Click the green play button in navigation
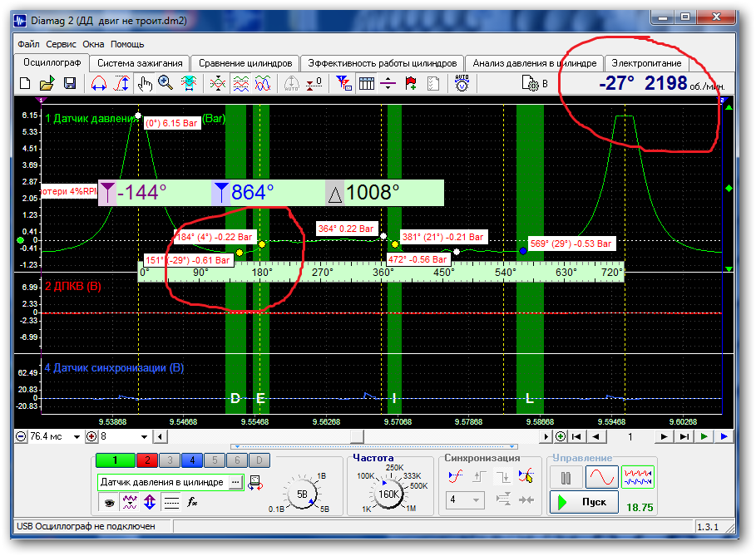 click(x=704, y=436)
